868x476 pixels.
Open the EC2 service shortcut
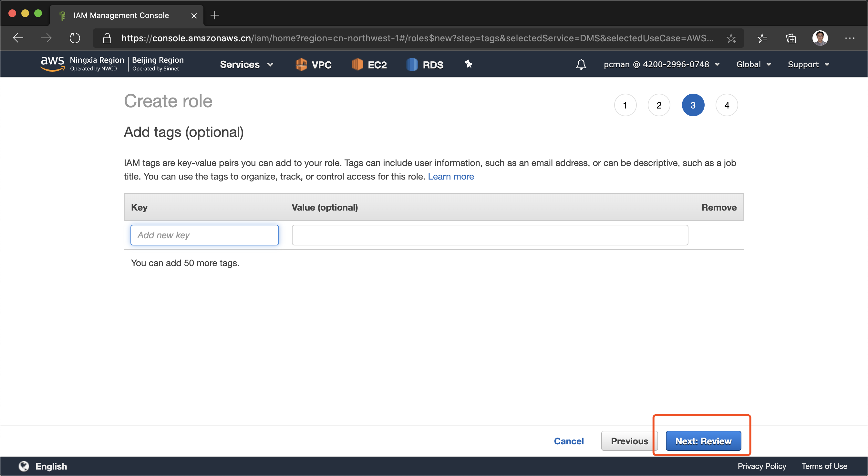[x=369, y=64]
